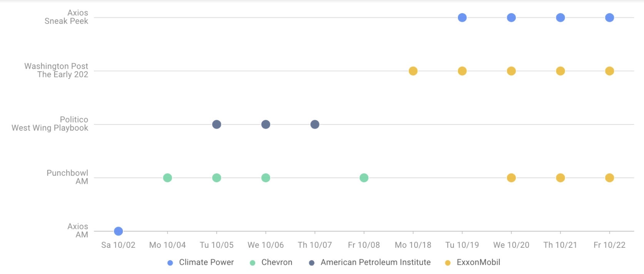Image resolution: width=644 pixels, height=274 pixels.
Task: Click the Punchbowl AM dot on Fr 10/08
Action: click(364, 178)
